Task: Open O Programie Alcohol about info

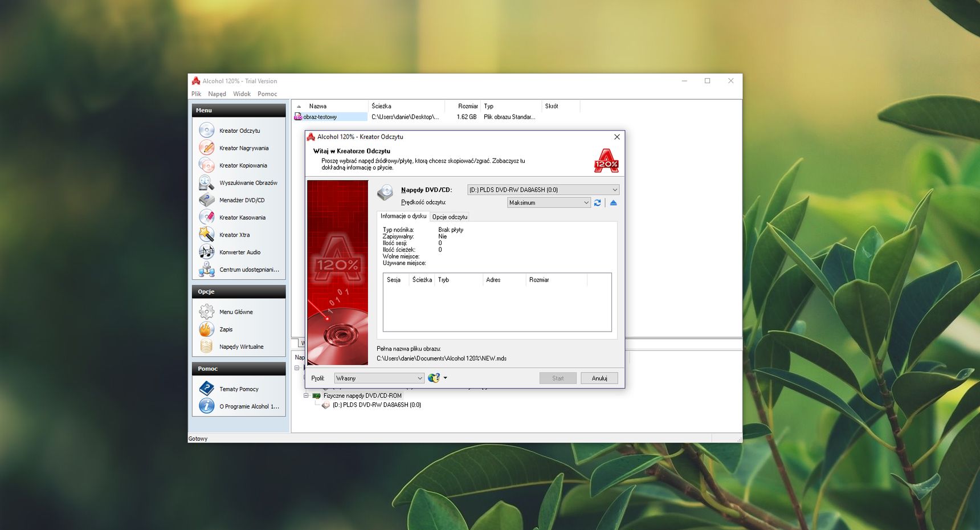Action: click(x=249, y=406)
